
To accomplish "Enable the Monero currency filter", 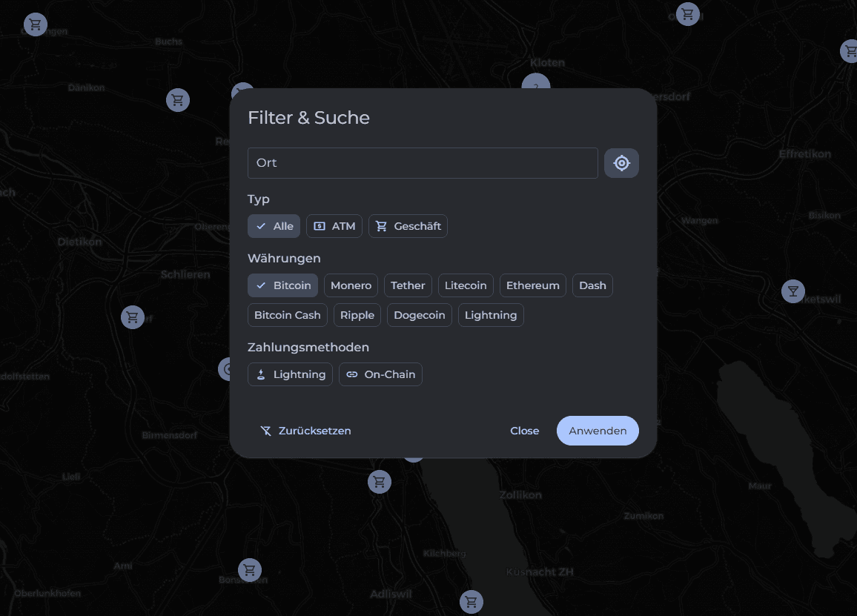I will click(351, 285).
